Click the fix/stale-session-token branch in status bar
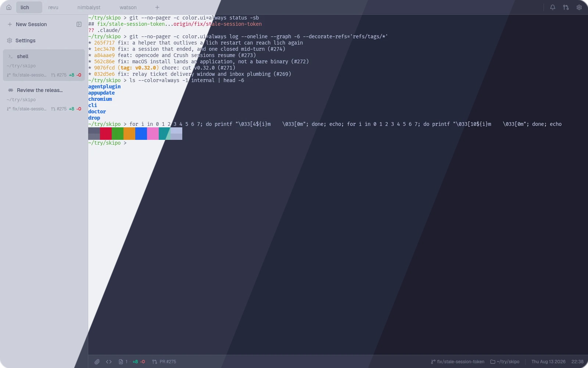 (458, 362)
